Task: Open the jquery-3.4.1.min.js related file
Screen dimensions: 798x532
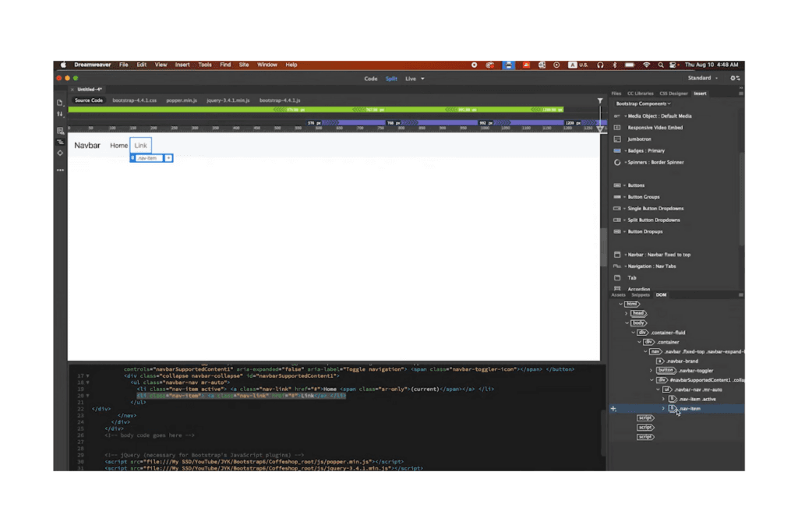Action: tap(228, 100)
